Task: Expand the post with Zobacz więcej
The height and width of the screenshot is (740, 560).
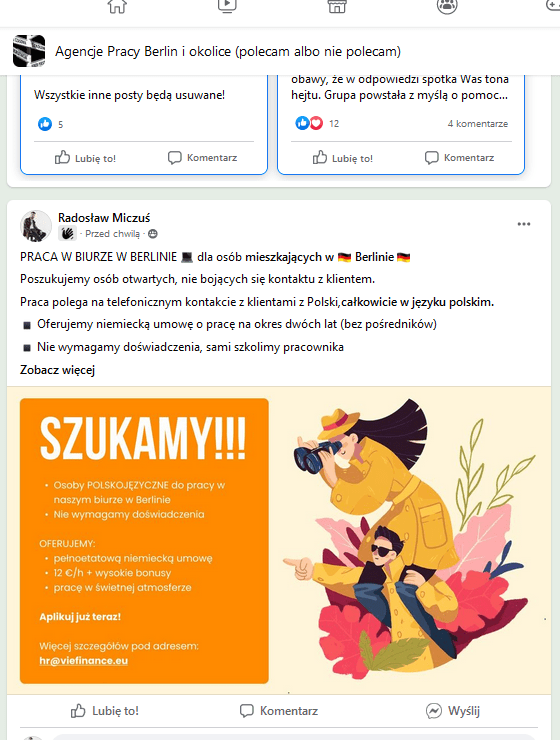Action: [58, 370]
